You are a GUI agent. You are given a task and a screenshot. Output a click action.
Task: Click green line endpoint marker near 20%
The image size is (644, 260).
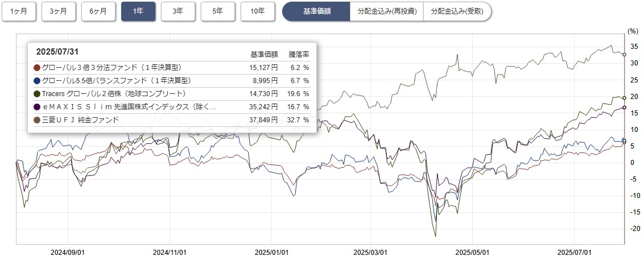click(x=624, y=98)
